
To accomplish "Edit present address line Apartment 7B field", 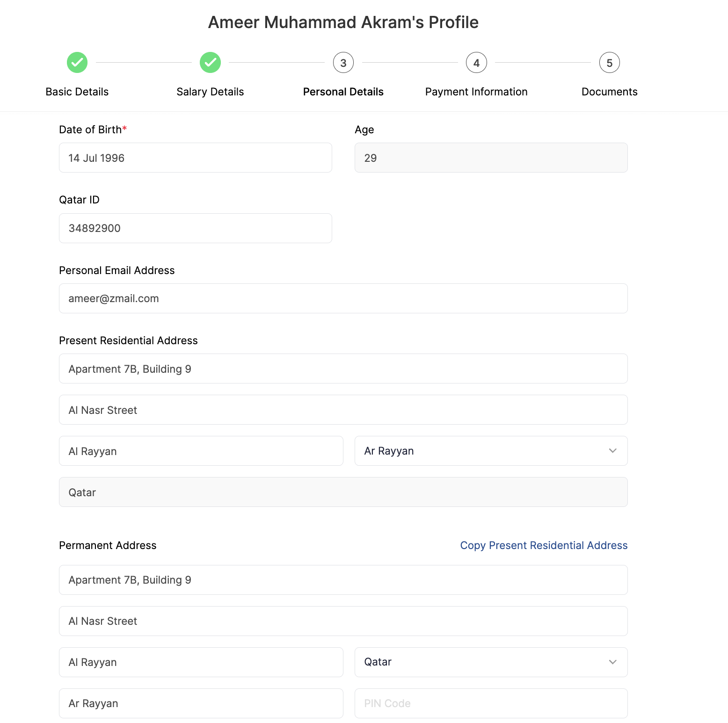I will (x=343, y=369).
